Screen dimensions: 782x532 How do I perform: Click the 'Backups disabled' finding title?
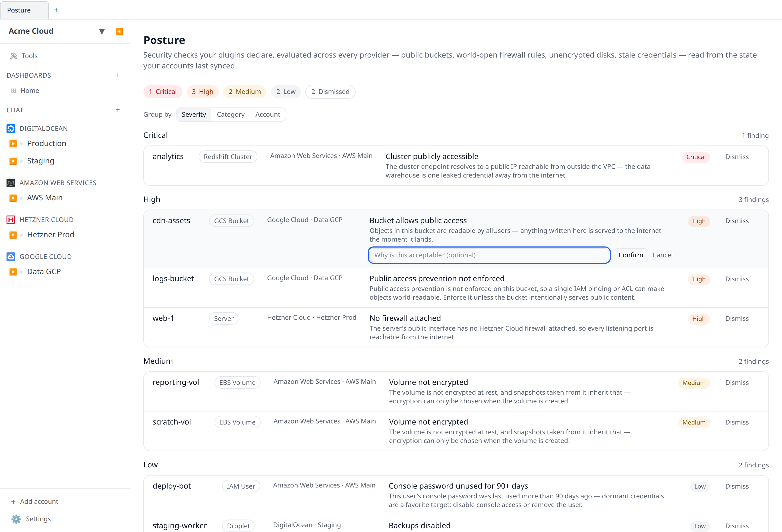419,526
